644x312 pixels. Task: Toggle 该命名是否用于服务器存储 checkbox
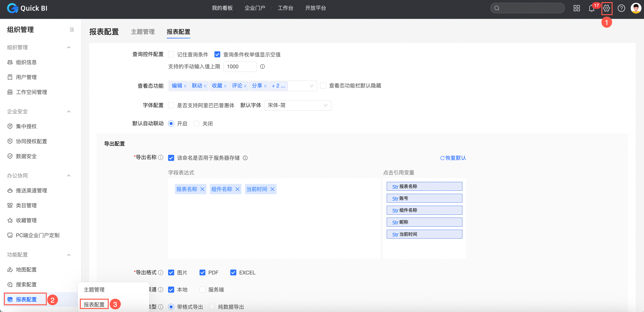click(x=171, y=158)
